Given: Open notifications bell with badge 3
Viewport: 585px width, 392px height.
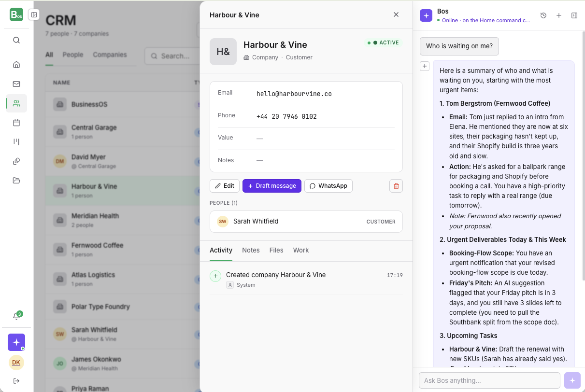Looking at the screenshot, I should 16,316.
